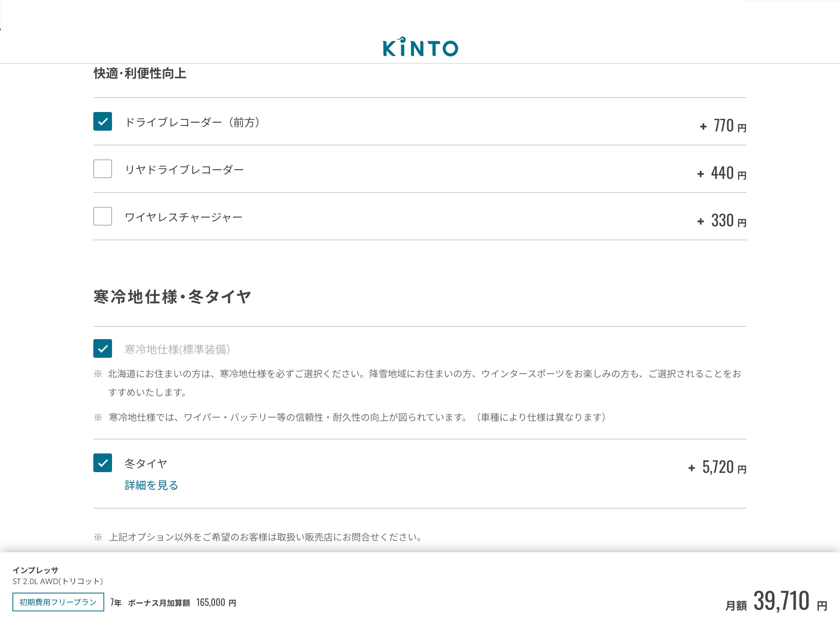Viewport: 840px width, 630px height.
Task: Click the ドライブレコーダー（前方） label text
Action: click(192, 122)
